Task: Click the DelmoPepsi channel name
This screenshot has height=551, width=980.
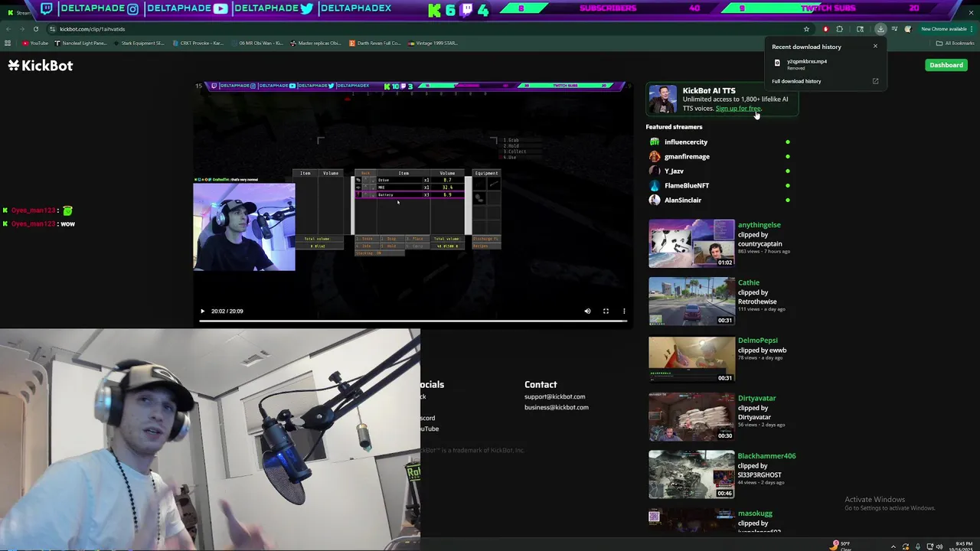Action: point(757,341)
